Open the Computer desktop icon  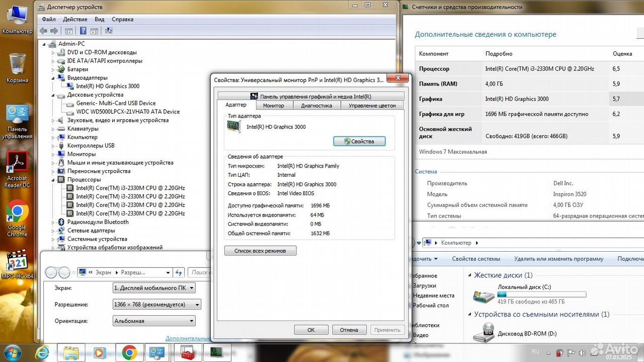[17, 19]
